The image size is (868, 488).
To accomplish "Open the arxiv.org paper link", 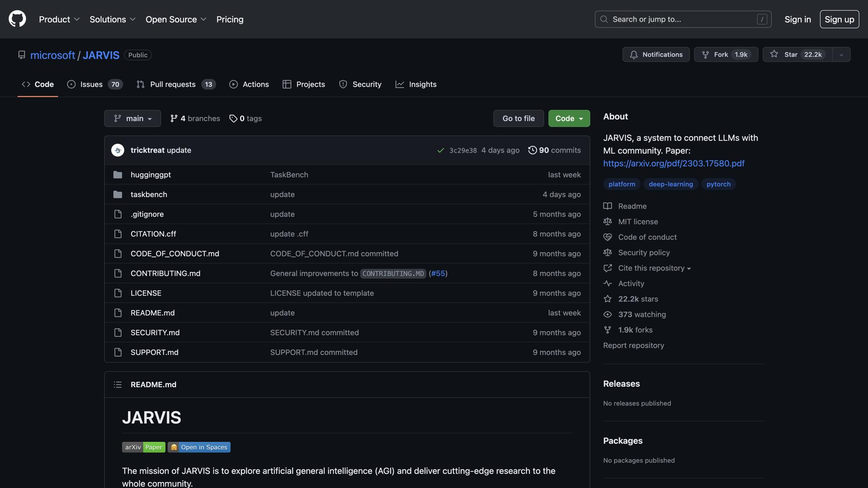I will (x=673, y=163).
